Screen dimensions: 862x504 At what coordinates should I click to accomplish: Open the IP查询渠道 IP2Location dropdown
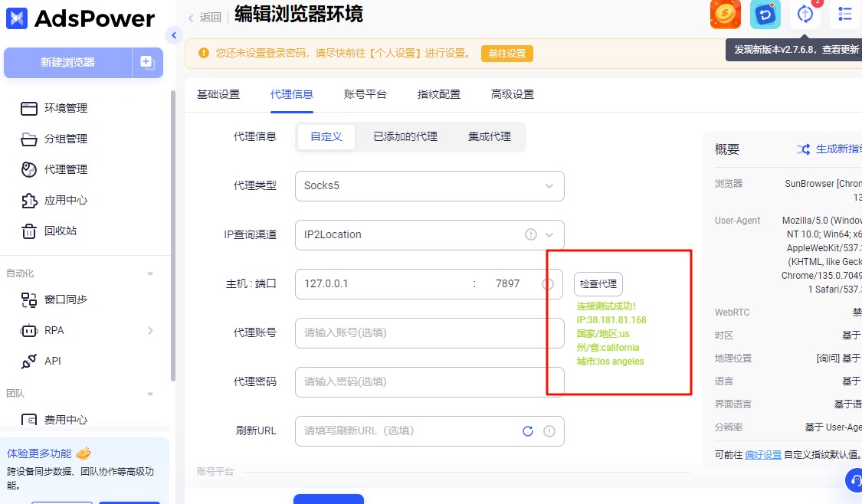pyautogui.click(x=429, y=234)
